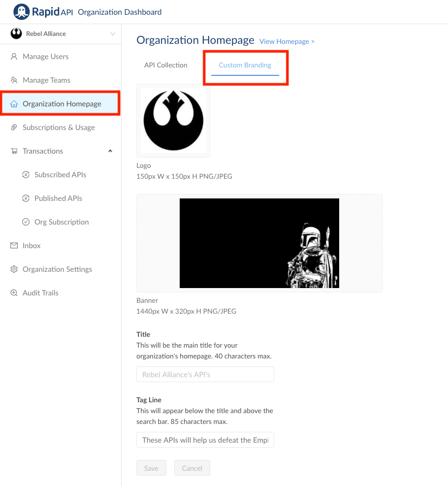Open Manage Teams in the sidebar

61,80
